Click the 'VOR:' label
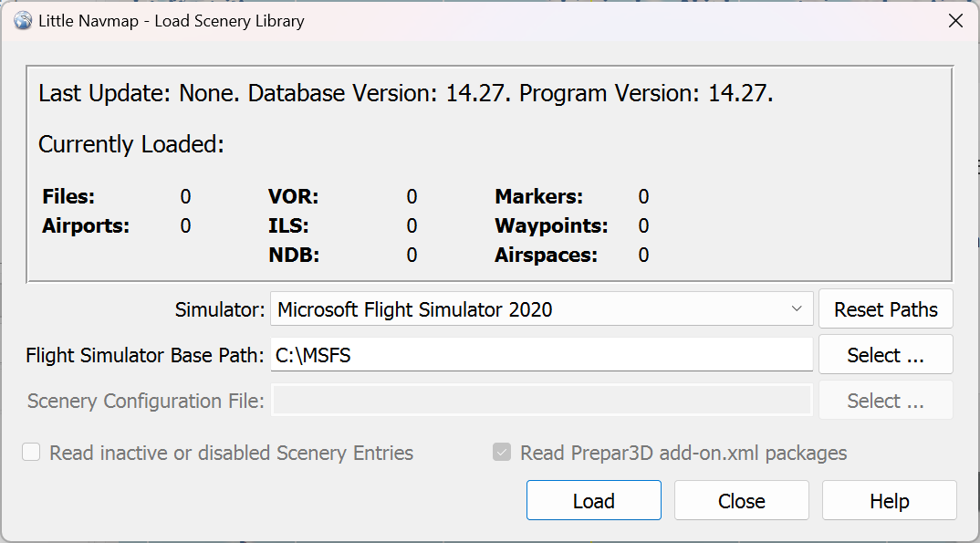The image size is (980, 543). click(x=293, y=196)
